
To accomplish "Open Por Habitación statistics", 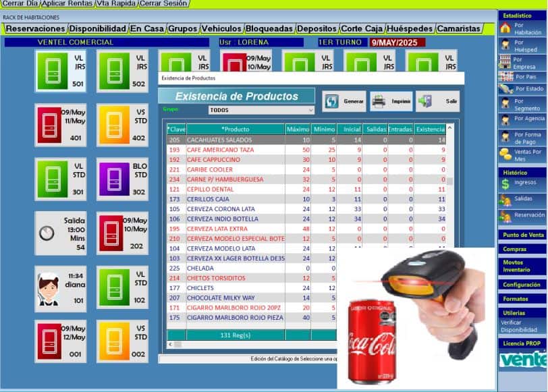I will pos(522,28).
